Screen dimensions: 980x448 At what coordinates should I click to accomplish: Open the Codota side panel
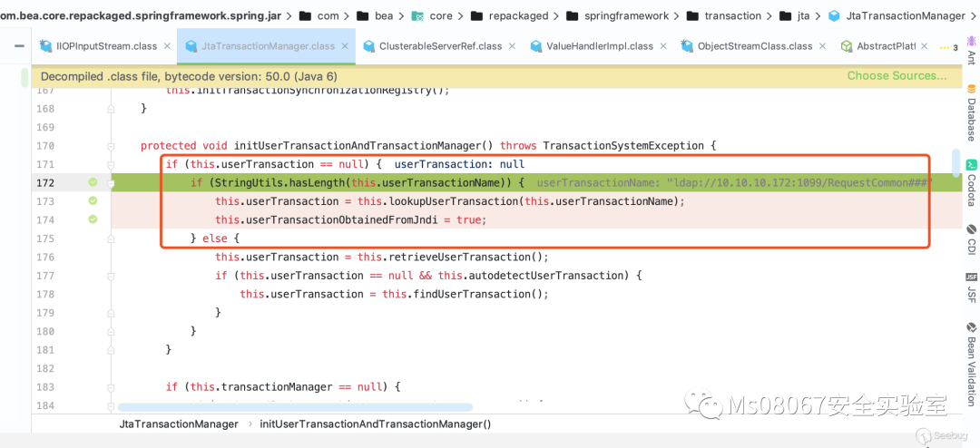[971, 184]
